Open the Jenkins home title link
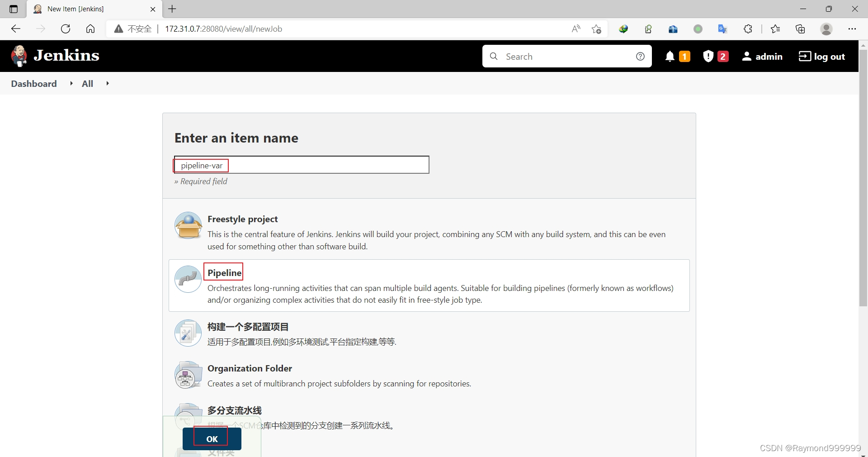Screen dimensions: 868x457 click(66, 56)
